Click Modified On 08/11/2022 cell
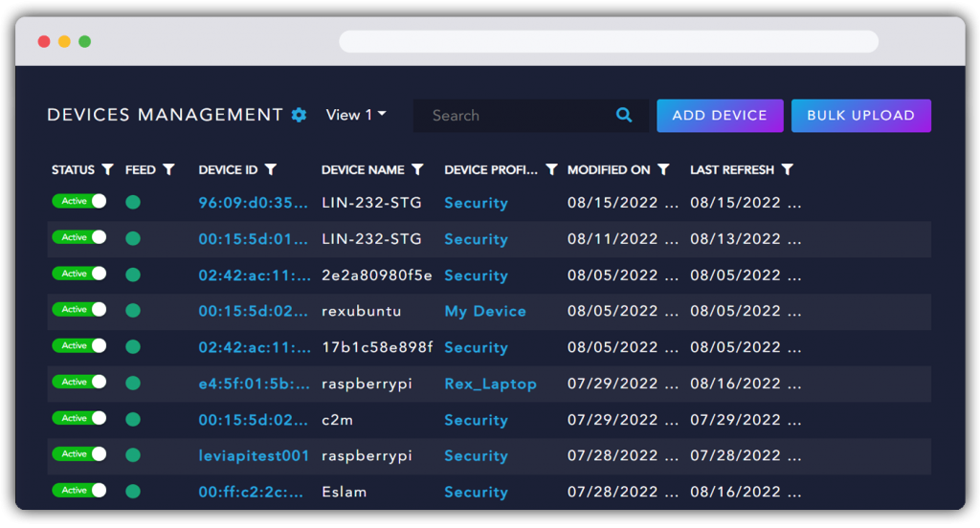This screenshot has height=528, width=980. [622, 239]
